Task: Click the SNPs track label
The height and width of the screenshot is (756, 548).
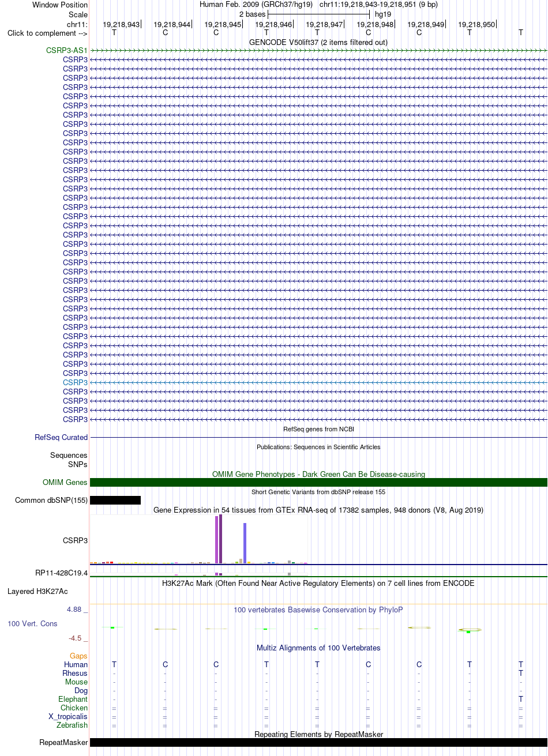Action: pos(78,464)
